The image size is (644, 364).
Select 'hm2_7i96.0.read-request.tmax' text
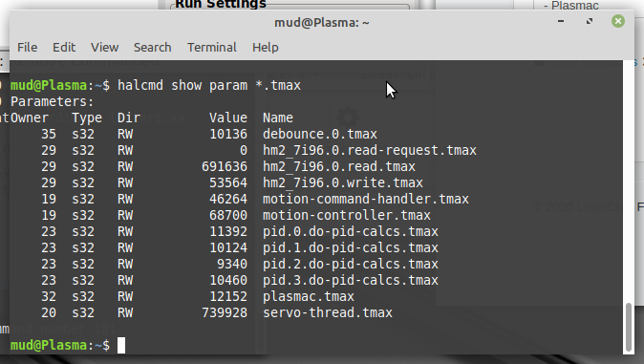370,151
